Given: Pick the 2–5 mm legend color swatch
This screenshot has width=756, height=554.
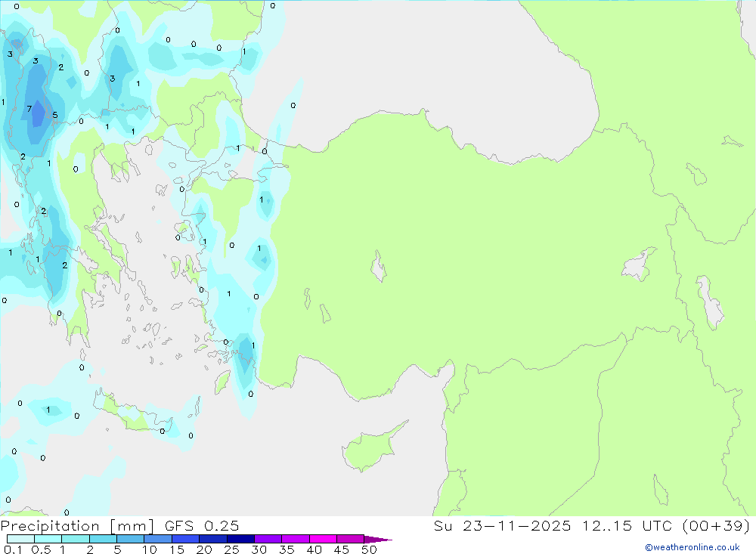Looking at the screenshot, I should coord(103,539).
